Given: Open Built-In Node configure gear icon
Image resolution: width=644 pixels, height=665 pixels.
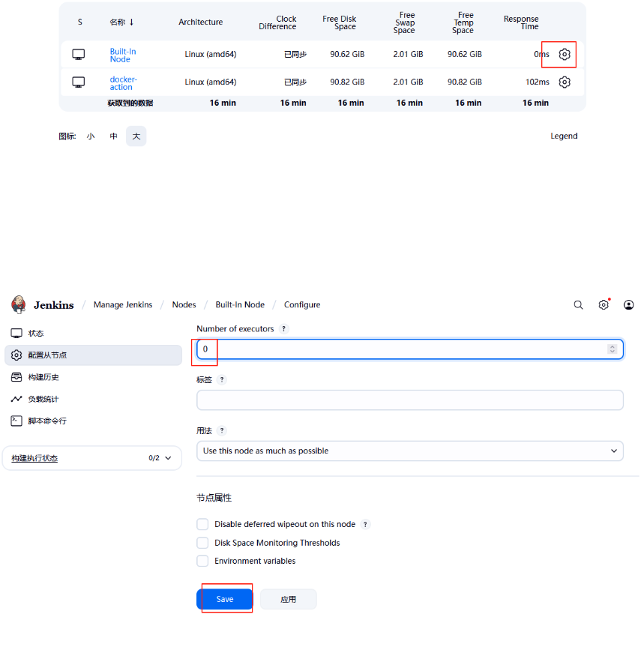Looking at the screenshot, I should pyautogui.click(x=565, y=54).
